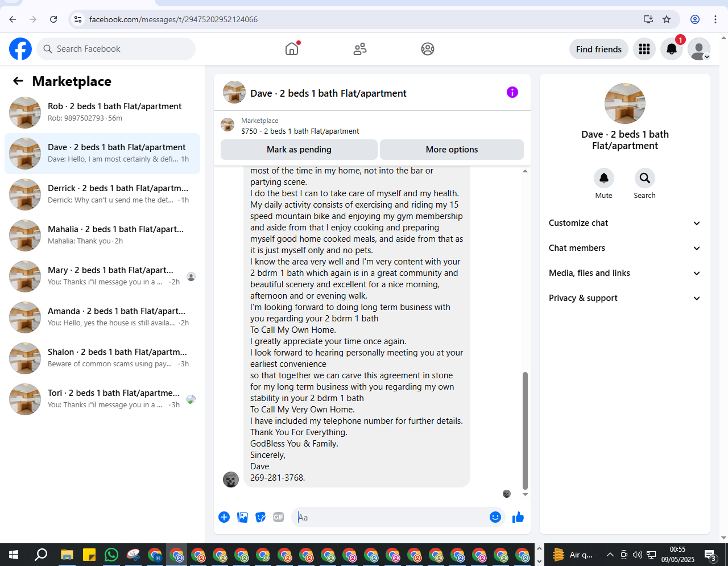Attach a photo with image icon
Screen dimensions: 728x566
coord(242,517)
